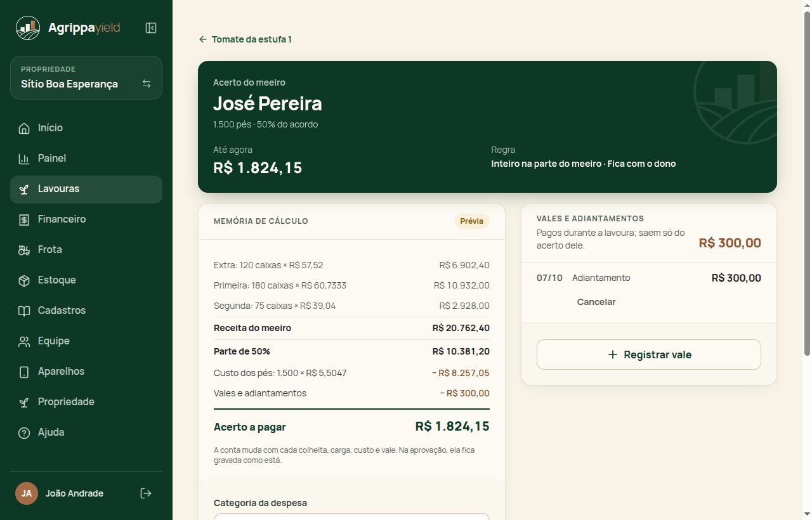Screen dimensions: 812x520
Task: Switch property using the swap arrows icon
Action: 147,84
